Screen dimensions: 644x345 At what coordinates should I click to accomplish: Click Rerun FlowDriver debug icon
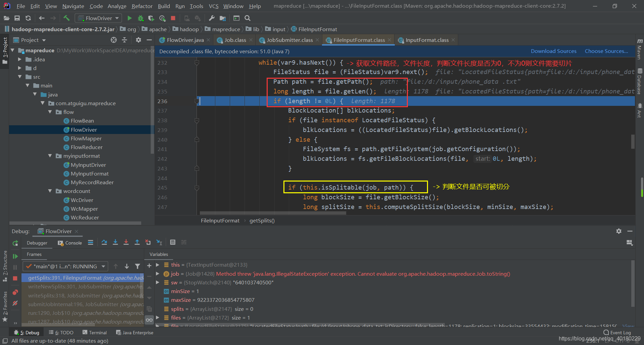[15, 243]
